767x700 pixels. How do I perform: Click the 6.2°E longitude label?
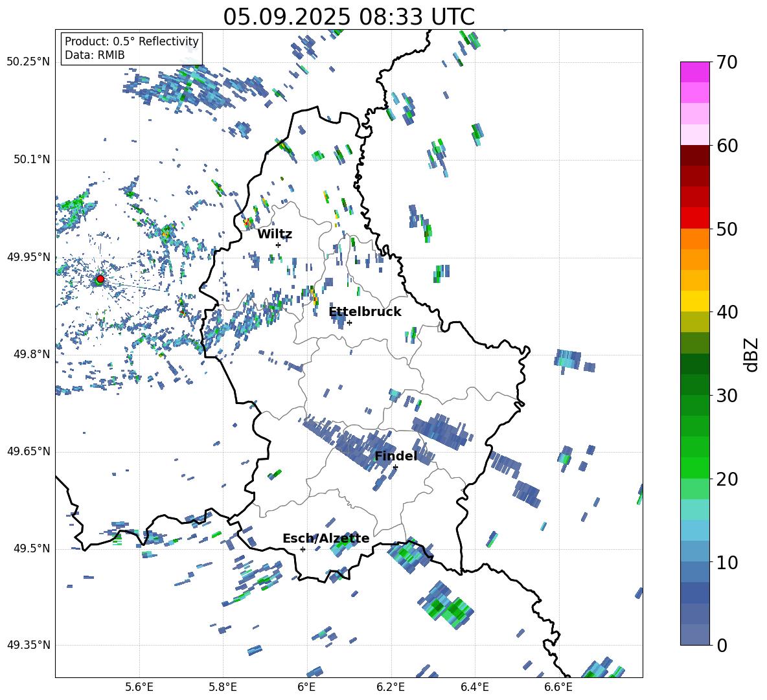(391, 688)
